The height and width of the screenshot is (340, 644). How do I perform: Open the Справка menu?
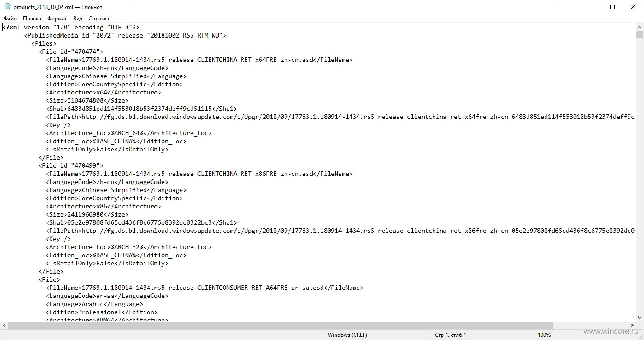click(x=99, y=19)
